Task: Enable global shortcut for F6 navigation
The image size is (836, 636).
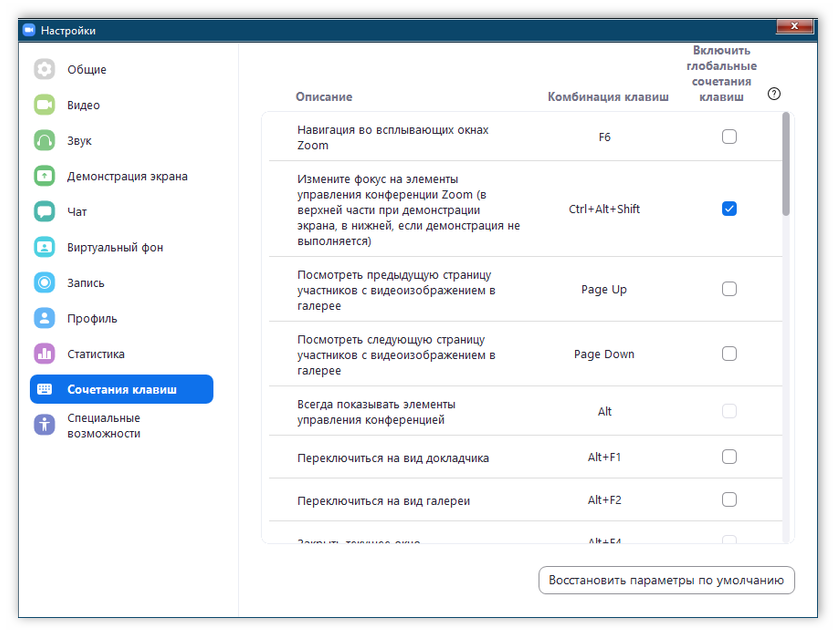Action: click(x=729, y=137)
